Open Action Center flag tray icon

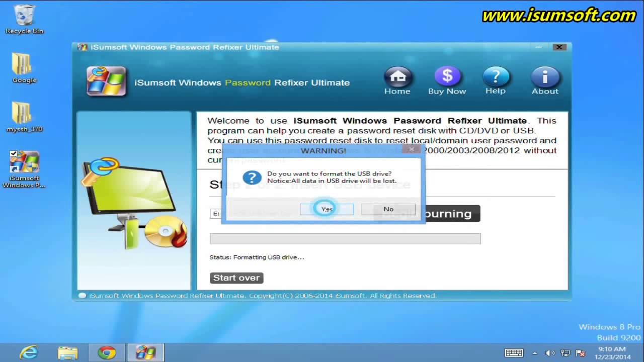(x=580, y=353)
